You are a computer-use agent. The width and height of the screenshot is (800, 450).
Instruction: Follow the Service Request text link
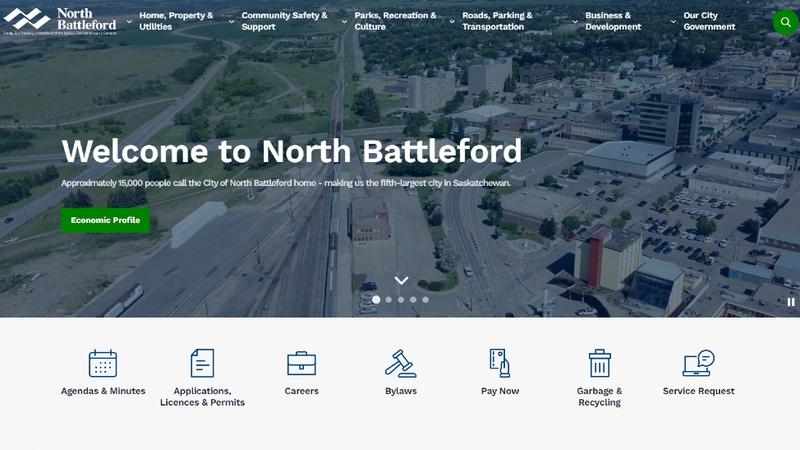(698, 391)
